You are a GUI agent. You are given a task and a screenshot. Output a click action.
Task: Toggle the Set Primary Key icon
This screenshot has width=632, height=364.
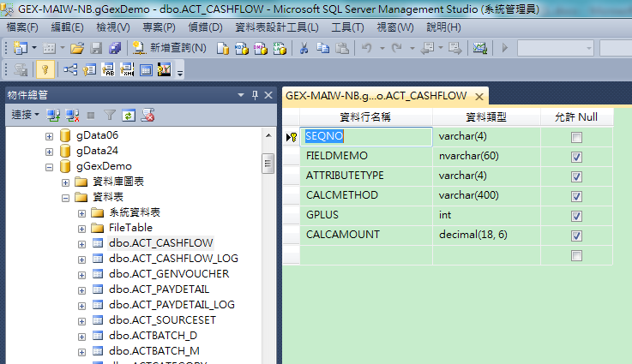coord(45,69)
